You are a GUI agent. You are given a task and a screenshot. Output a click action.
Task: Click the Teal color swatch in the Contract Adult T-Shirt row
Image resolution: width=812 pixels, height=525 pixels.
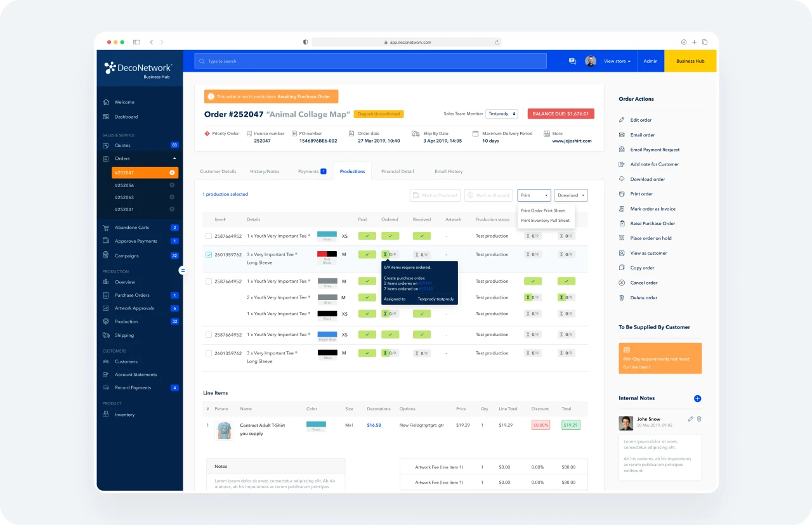point(316,424)
